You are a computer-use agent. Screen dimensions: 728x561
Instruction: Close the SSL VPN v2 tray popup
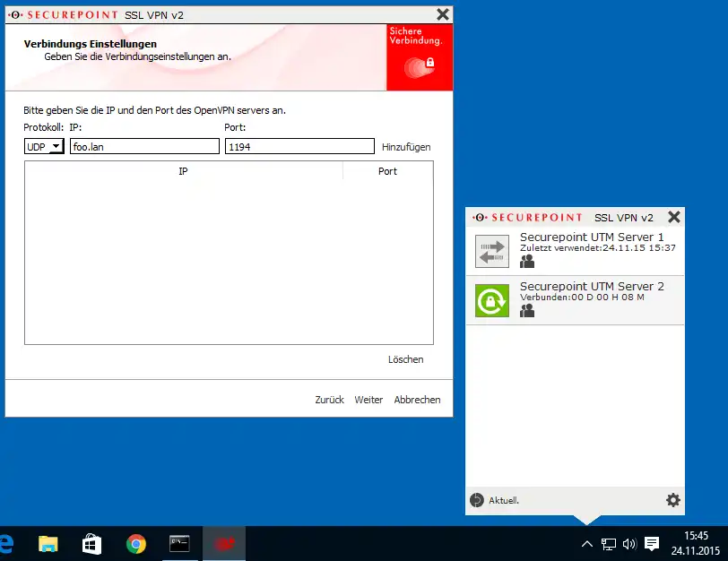click(673, 217)
